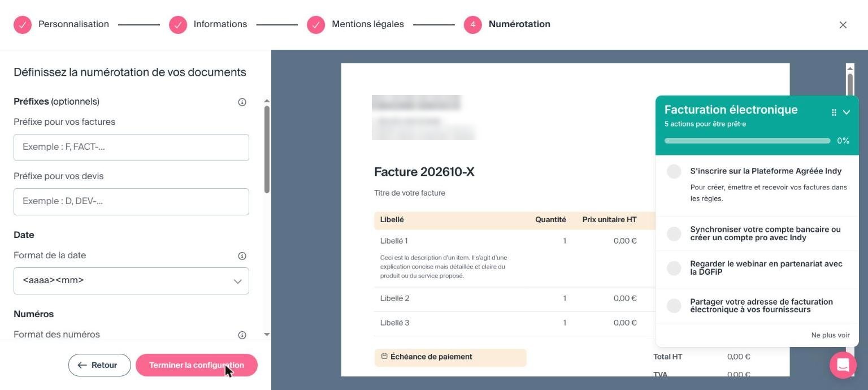Click the 0% progress label

pyautogui.click(x=843, y=141)
